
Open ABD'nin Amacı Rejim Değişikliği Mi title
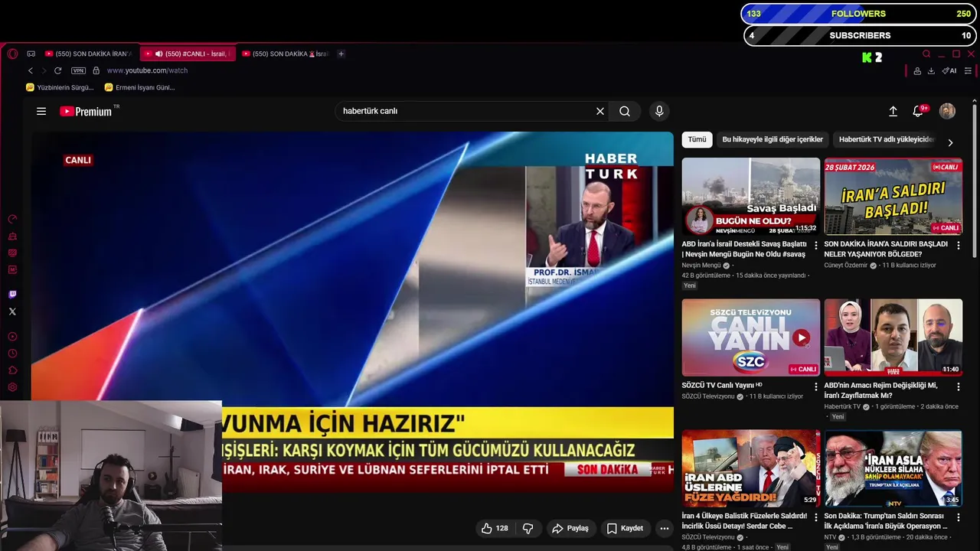pos(880,390)
